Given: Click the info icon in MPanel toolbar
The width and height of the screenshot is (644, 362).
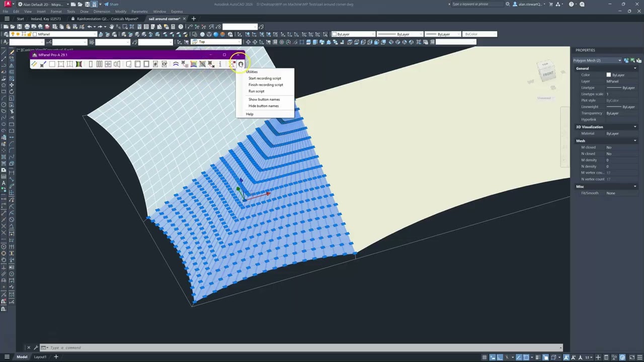Looking at the screenshot, I should [x=220, y=64].
